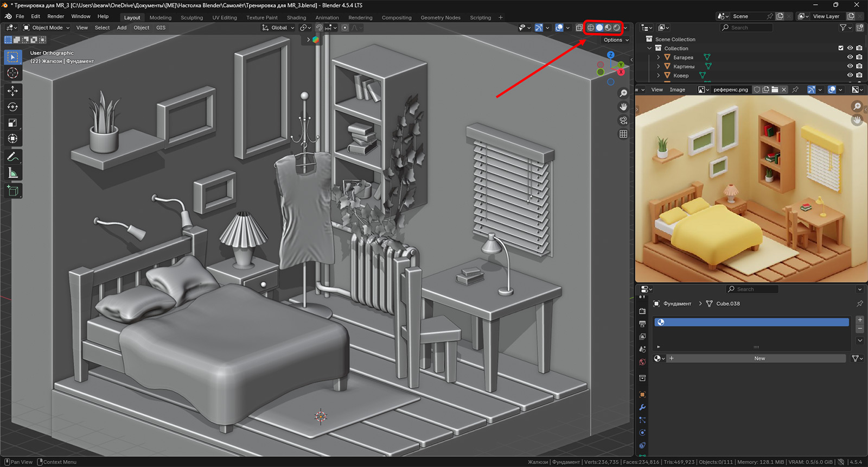The height and width of the screenshot is (467, 868).
Task: Select the Scale tool
Action: [13, 123]
